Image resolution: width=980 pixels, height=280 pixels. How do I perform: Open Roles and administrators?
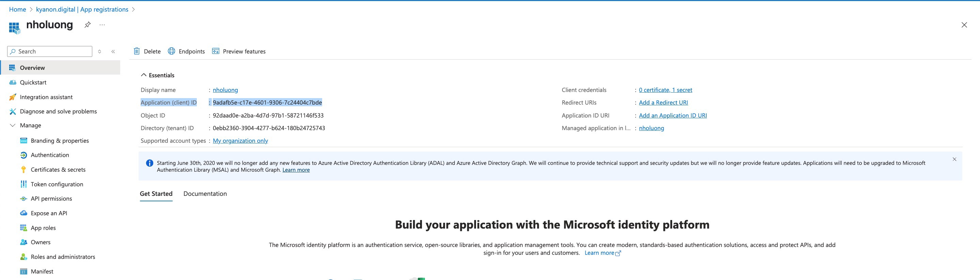[x=63, y=257]
